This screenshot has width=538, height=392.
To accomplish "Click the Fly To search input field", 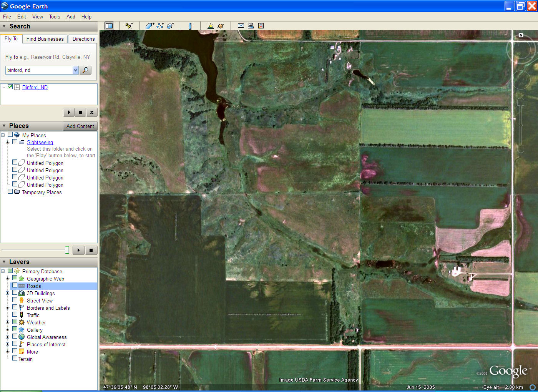I will point(39,70).
